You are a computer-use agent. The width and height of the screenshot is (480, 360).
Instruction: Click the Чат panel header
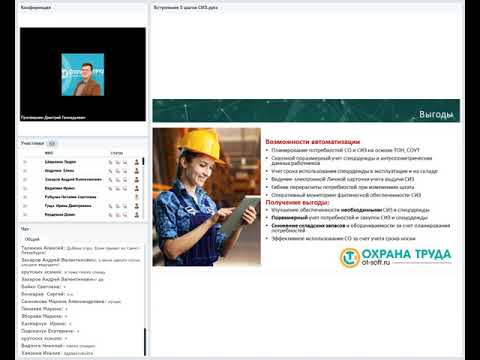tap(25, 229)
